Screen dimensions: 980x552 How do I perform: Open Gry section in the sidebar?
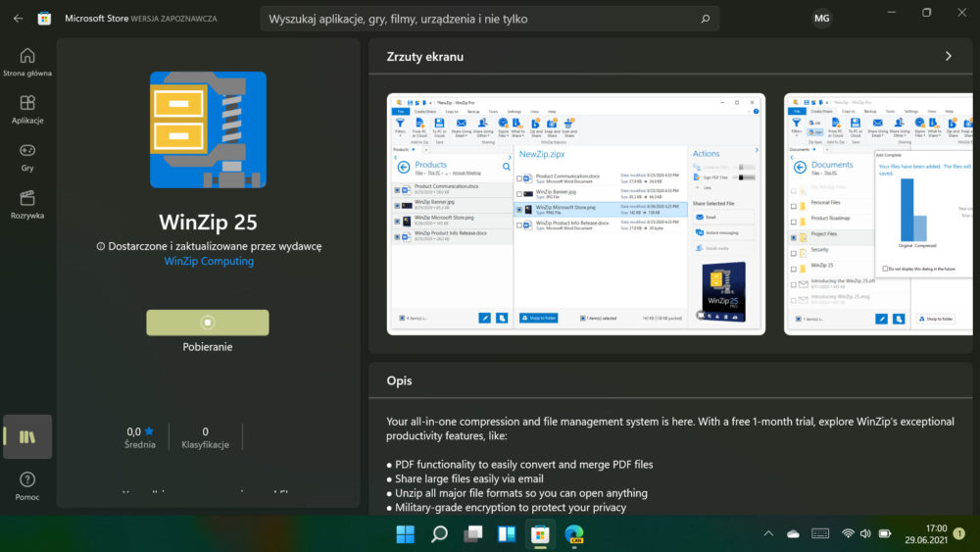coord(27,157)
